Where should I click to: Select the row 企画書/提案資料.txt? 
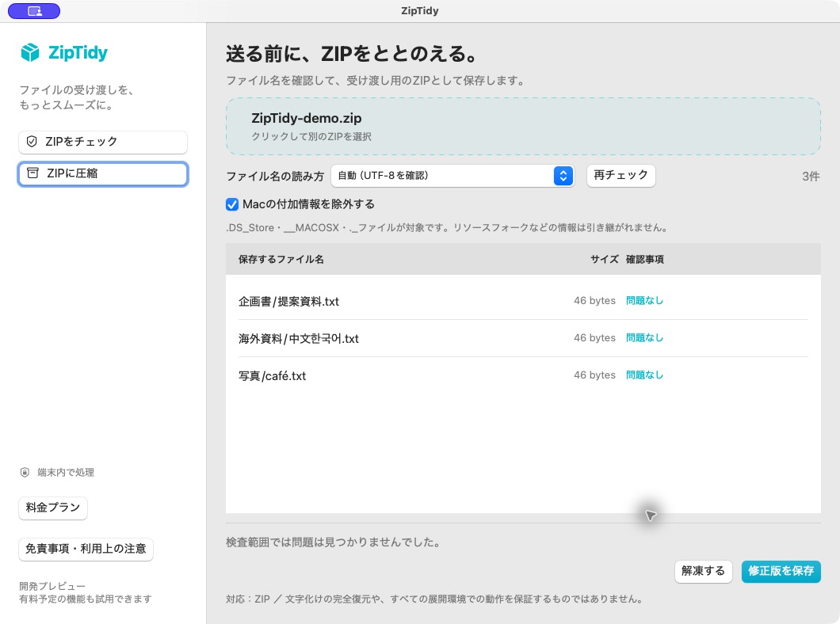(523, 301)
